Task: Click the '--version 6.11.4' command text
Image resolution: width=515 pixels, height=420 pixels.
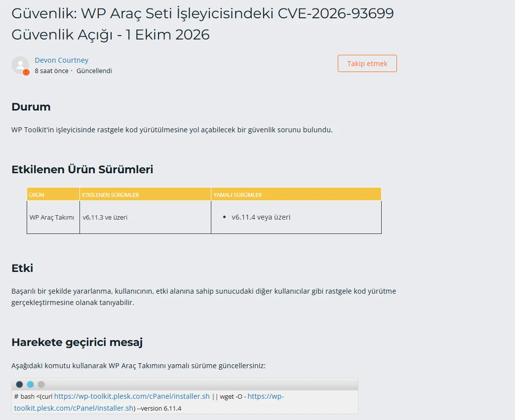Action: coord(159,409)
